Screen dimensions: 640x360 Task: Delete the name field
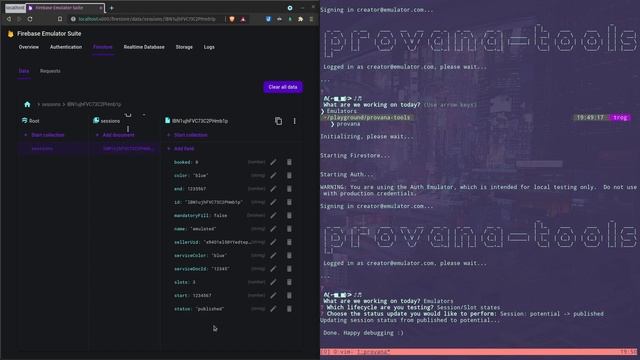coord(289,229)
